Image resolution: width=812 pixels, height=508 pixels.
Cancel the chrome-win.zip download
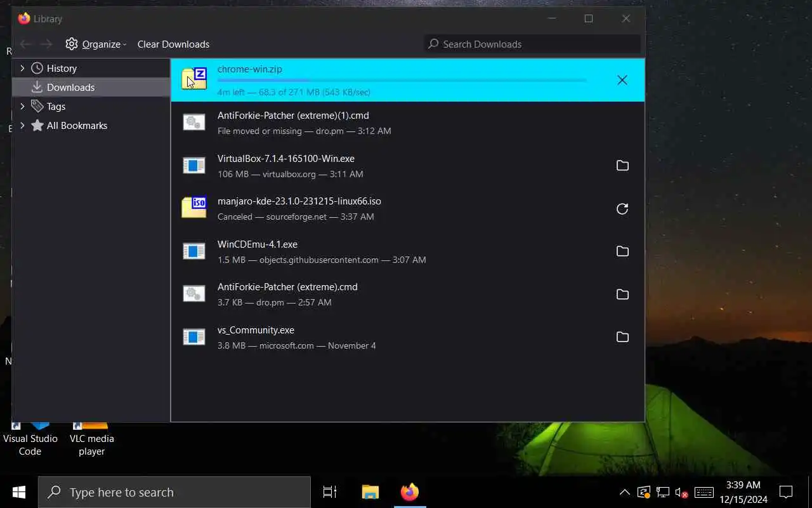pos(622,80)
